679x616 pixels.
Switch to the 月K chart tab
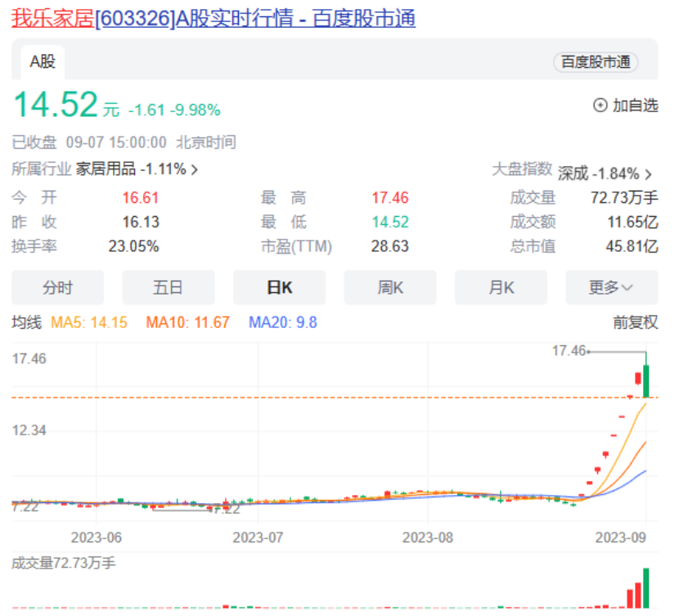[x=501, y=287]
